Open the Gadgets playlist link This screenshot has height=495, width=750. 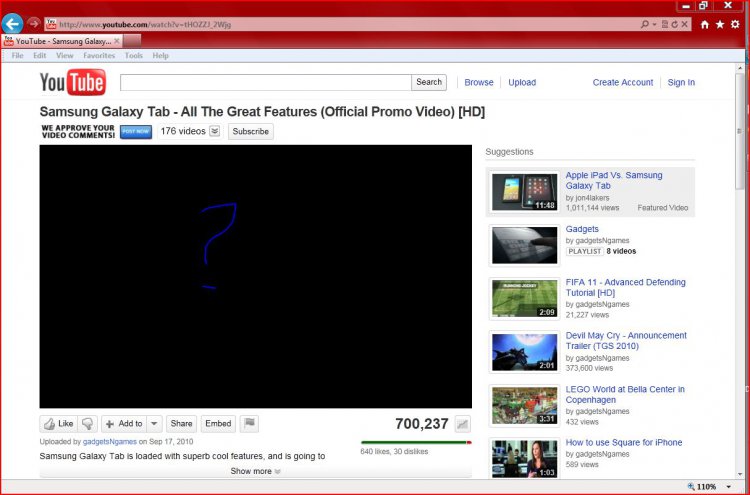[x=582, y=229]
